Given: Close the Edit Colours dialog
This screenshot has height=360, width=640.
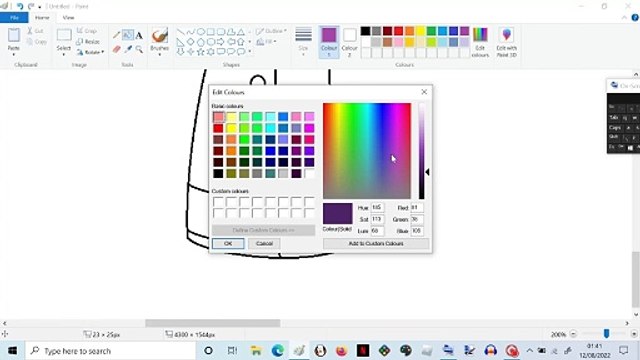Looking at the screenshot, I should click(x=424, y=92).
